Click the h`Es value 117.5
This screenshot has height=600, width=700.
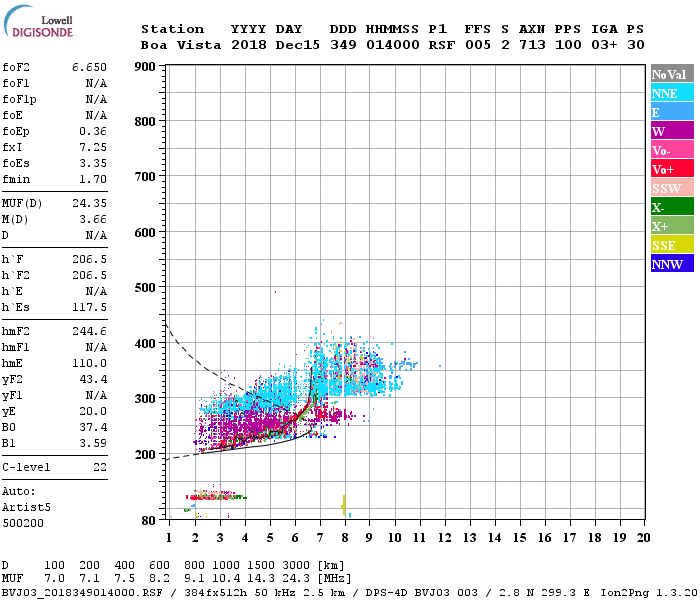(89, 307)
